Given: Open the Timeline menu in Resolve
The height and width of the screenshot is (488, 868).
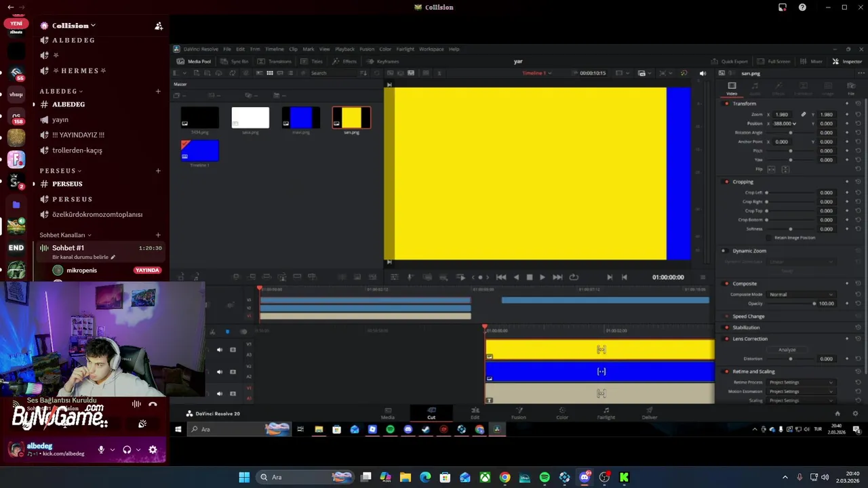Looking at the screenshot, I should pos(274,49).
